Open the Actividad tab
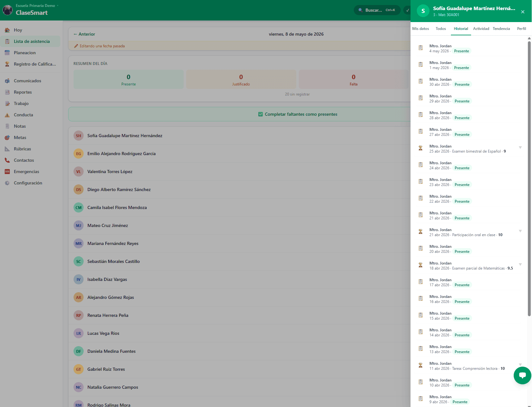This screenshot has width=532, height=407. pos(481,29)
